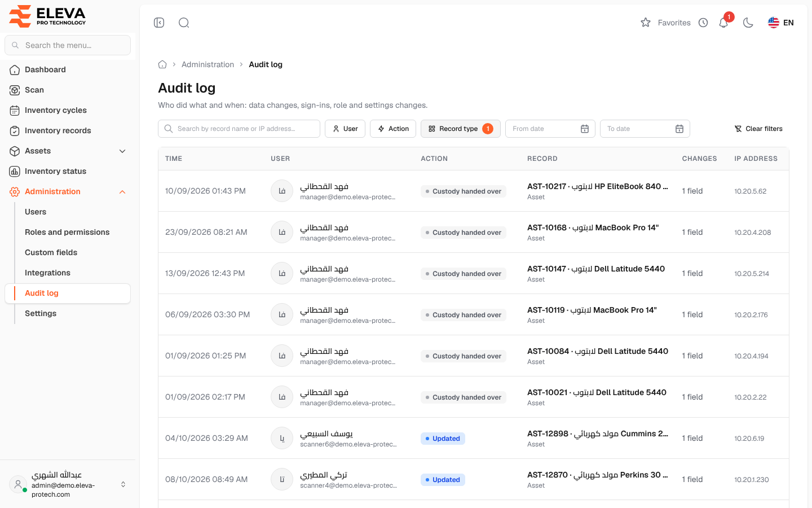Open the Action filter dropdown

(393, 129)
